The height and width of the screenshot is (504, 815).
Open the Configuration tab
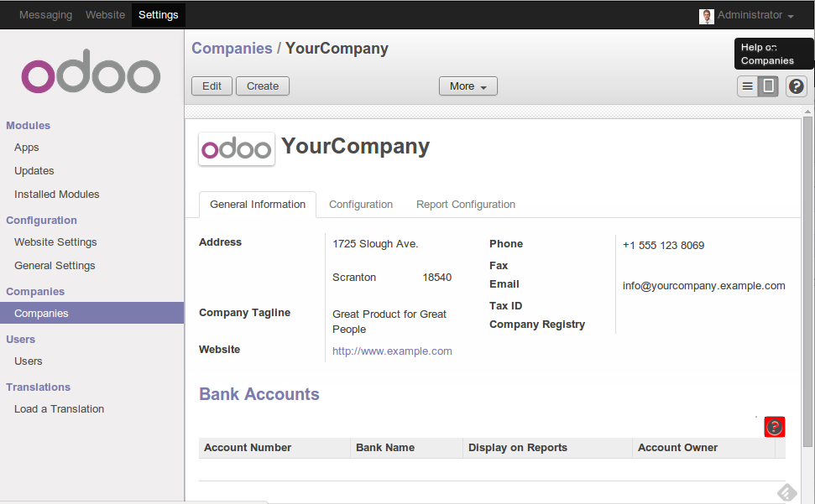[x=361, y=205]
